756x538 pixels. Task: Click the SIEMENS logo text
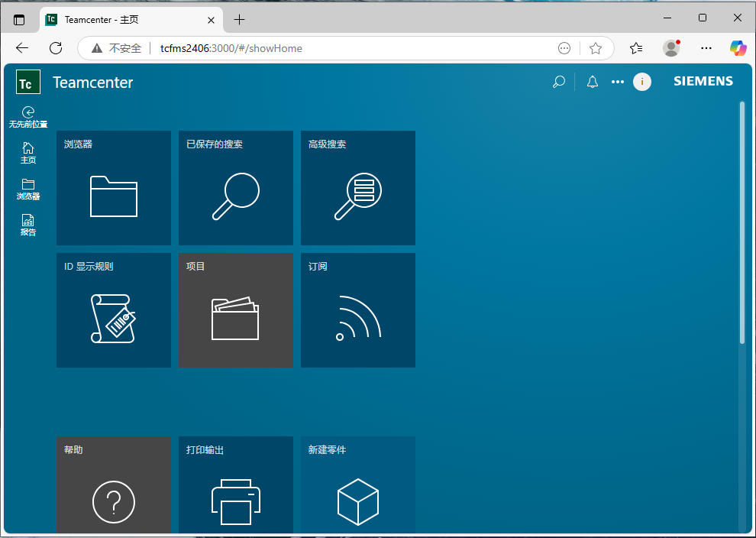(x=703, y=81)
